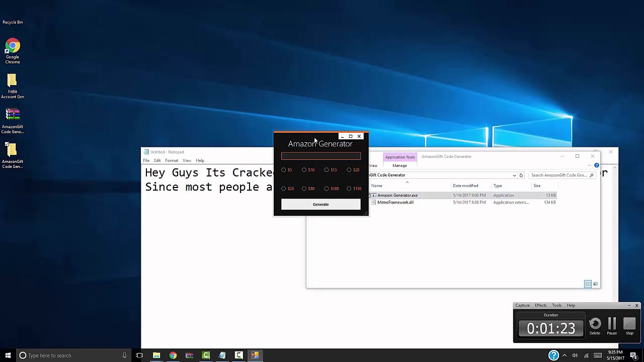The width and height of the screenshot is (644, 362).
Task: Click the Generate button in Amazon Generator
Action: point(320,204)
